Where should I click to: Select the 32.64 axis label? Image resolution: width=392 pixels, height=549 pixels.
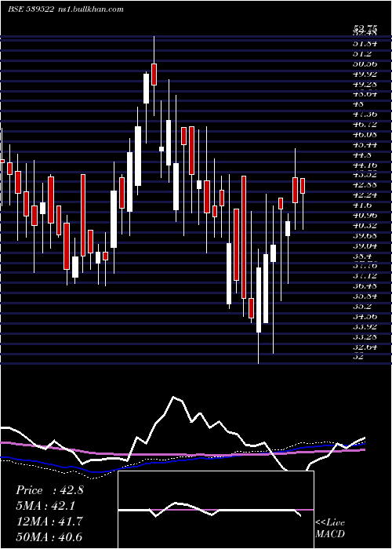pyautogui.click(x=365, y=347)
